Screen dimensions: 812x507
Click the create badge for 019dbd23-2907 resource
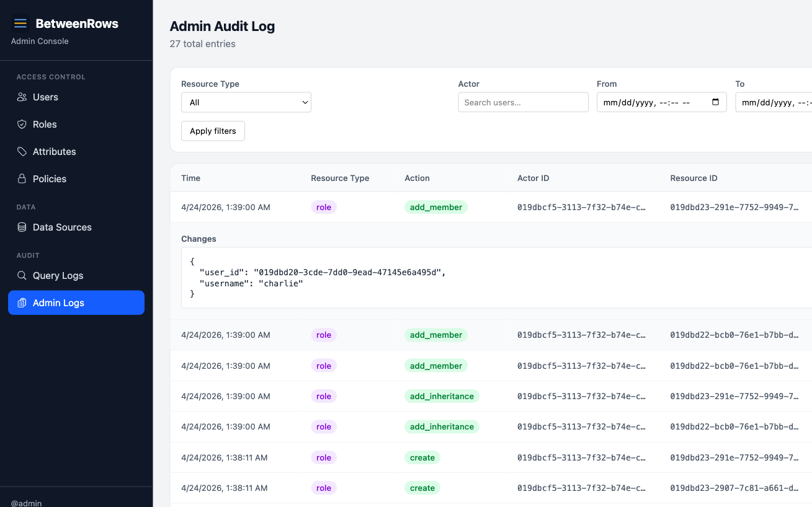point(422,488)
